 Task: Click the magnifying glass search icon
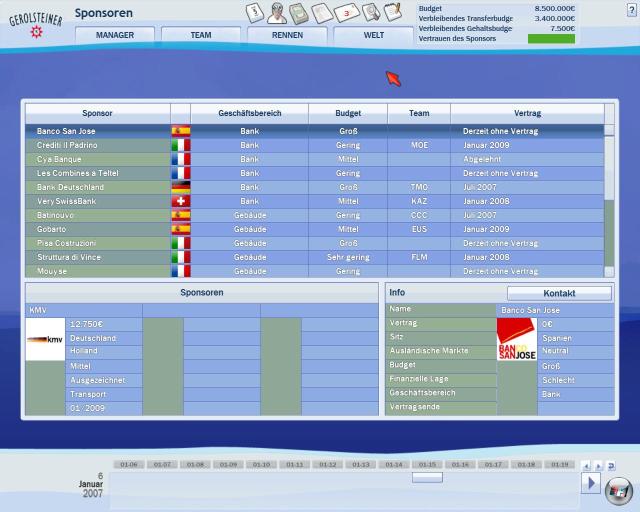(x=371, y=12)
